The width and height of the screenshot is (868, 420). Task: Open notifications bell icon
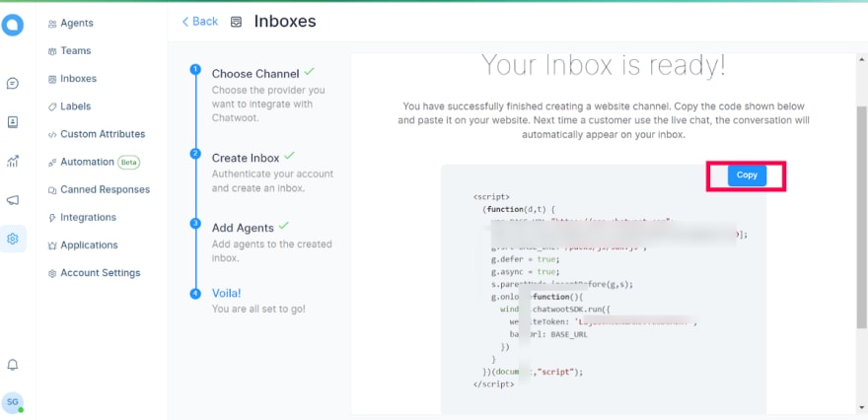pos(12,365)
